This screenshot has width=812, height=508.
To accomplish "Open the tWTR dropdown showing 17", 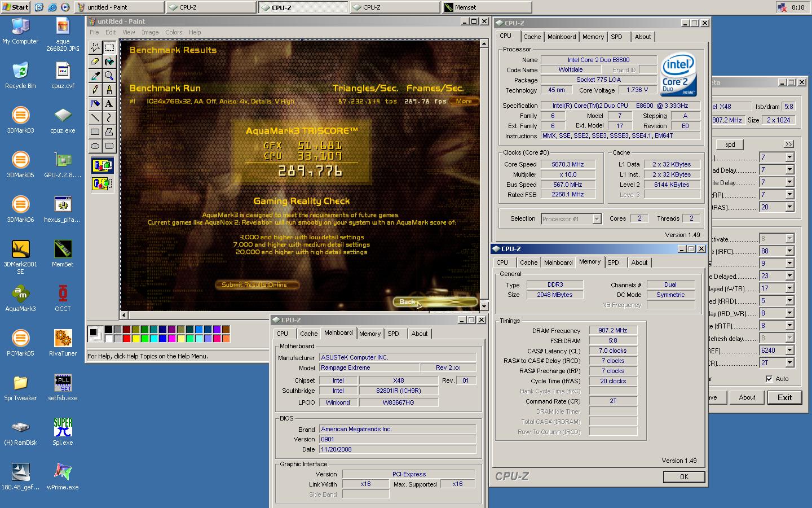I will point(776,288).
